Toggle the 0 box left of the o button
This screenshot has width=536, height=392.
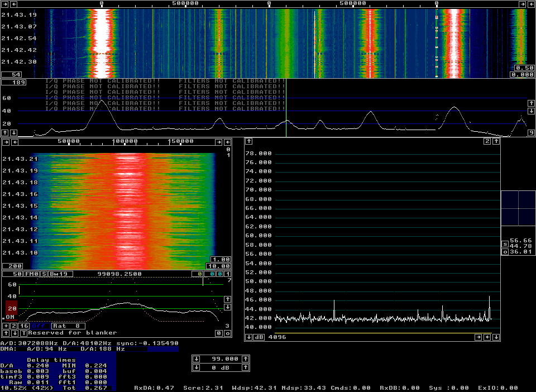point(219,333)
